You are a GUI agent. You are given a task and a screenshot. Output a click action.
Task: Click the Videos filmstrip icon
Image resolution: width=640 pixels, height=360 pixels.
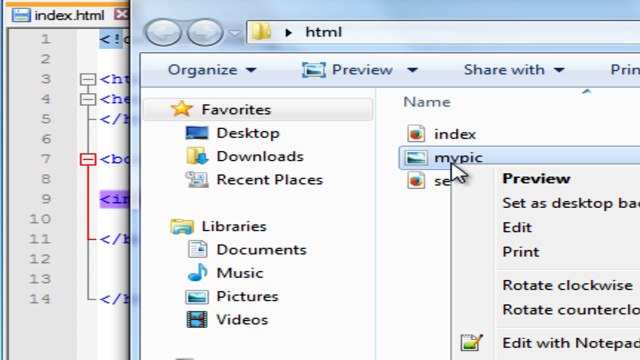pos(197,320)
